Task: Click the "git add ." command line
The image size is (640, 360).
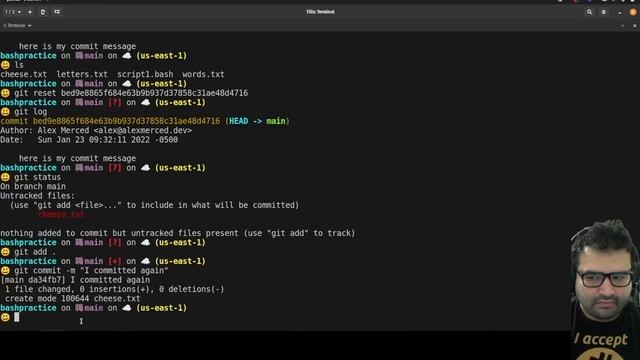Action: [35, 252]
